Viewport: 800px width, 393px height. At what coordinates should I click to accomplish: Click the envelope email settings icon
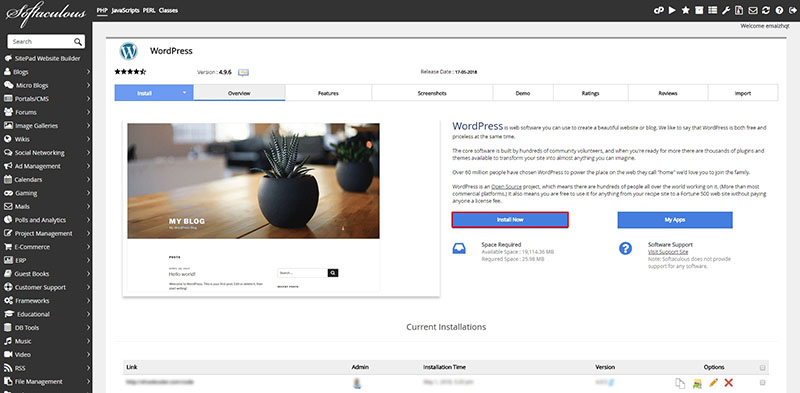coord(753,10)
